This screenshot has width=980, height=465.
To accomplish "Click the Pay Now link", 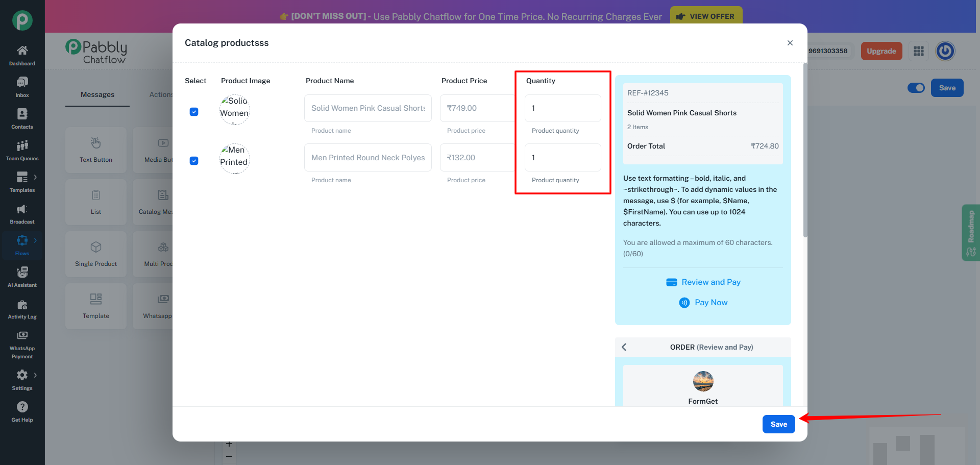I will (711, 303).
